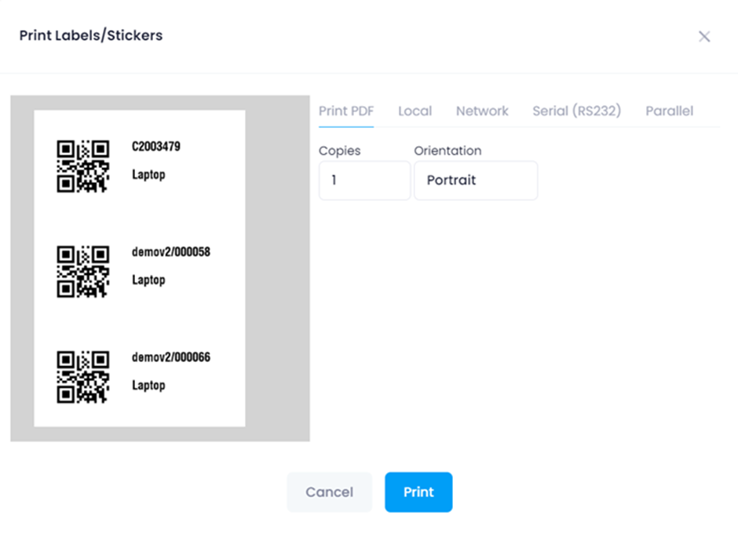Click Laptop text under C2003479

coord(148,174)
